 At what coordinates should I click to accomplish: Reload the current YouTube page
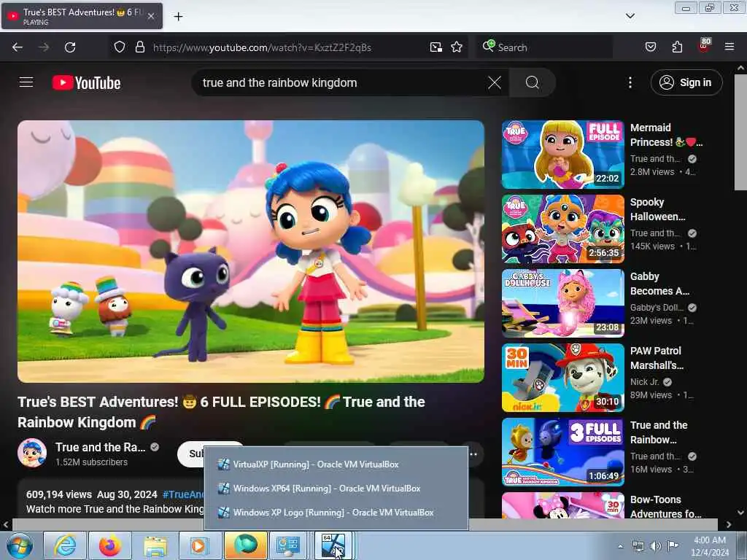70,47
